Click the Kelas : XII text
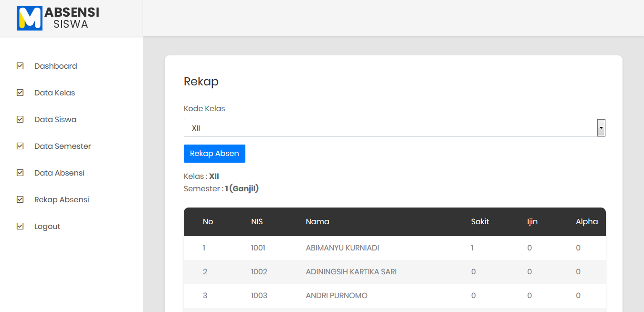The height and width of the screenshot is (312, 644). point(201,177)
